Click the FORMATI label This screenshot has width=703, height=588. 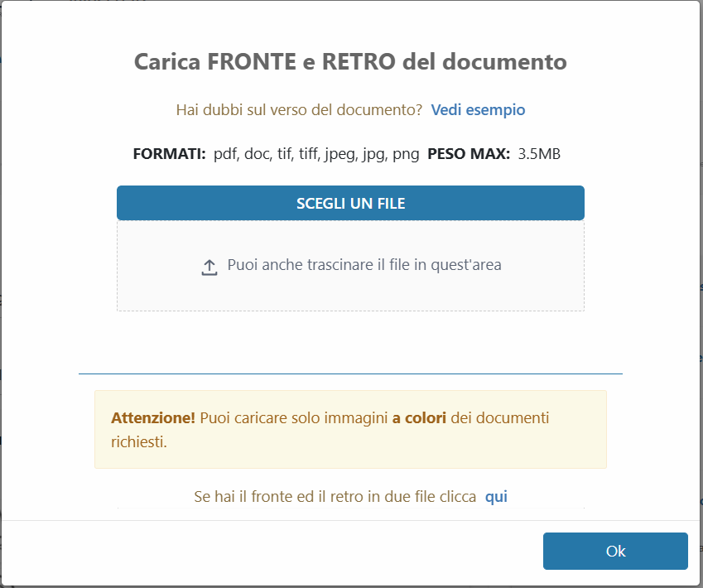pos(169,154)
